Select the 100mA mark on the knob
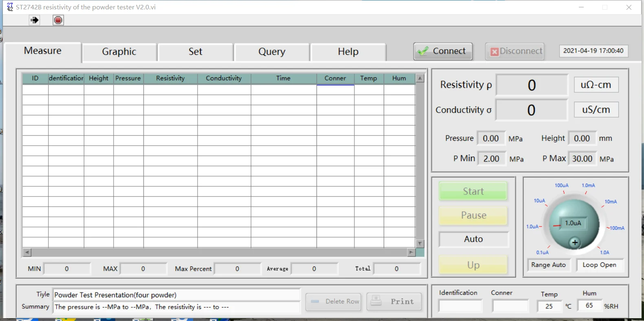The image size is (644, 321). 617,228
